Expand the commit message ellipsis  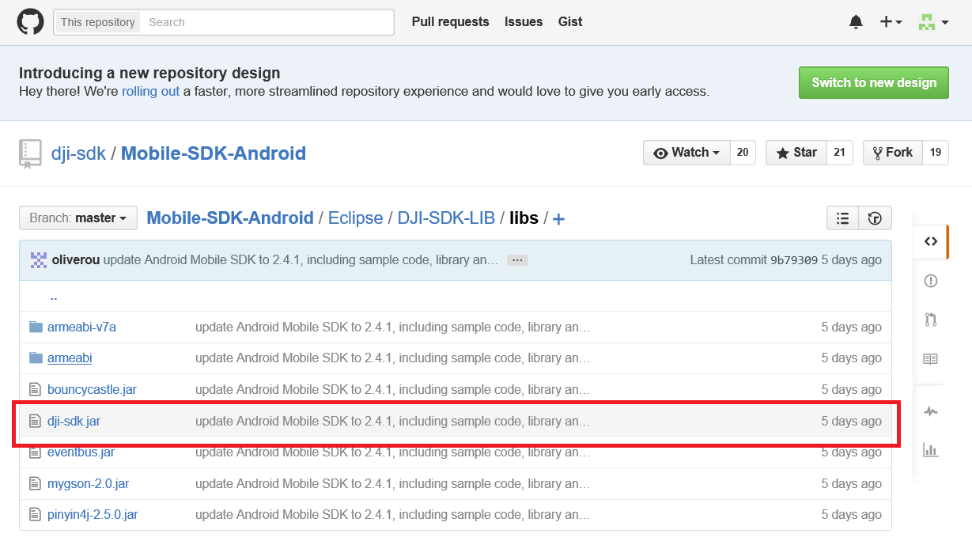518,259
